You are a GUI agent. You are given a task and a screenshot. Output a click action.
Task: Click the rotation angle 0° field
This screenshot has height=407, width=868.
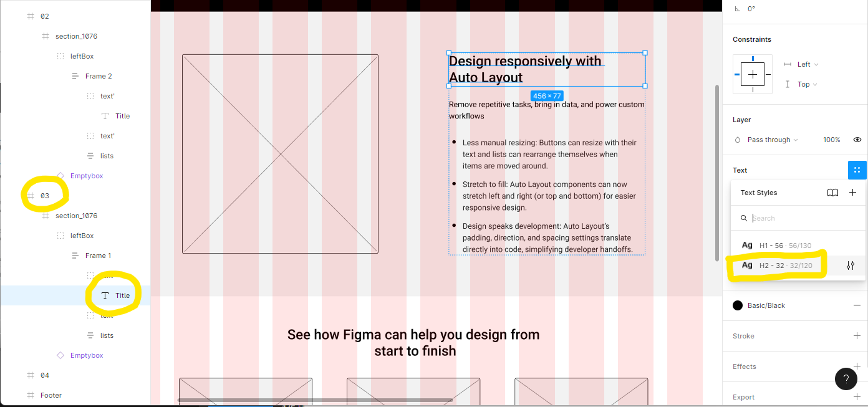pyautogui.click(x=751, y=9)
